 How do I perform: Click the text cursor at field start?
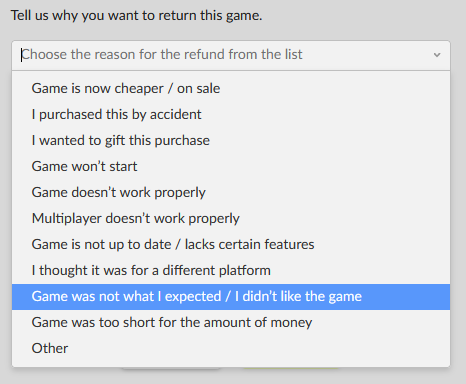[x=22, y=55]
